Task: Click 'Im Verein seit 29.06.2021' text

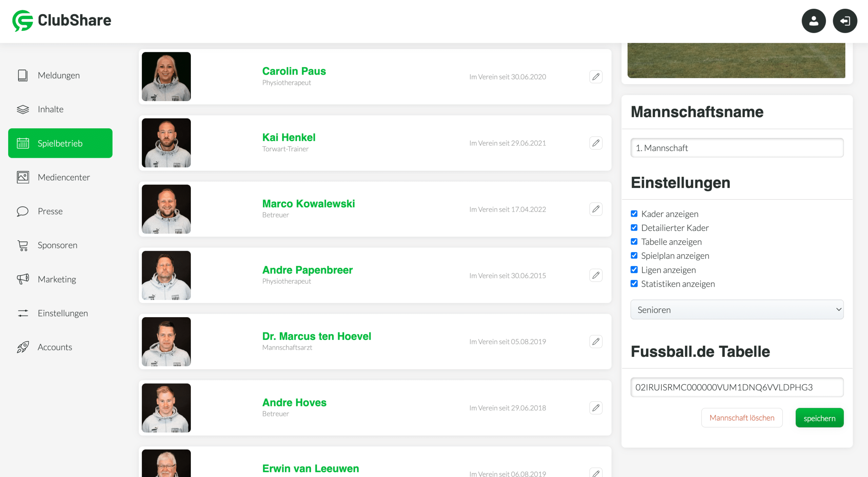Action: coord(508,143)
